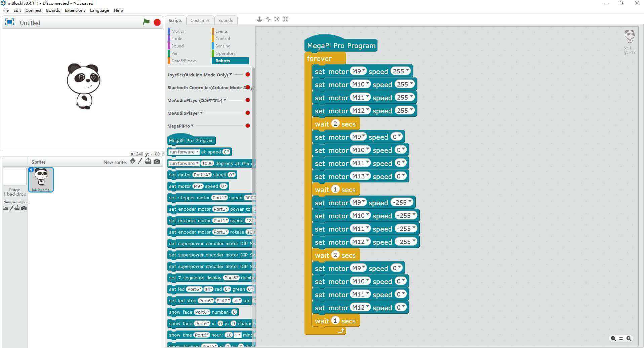Click the 1000 degrees value field
Image resolution: width=644 pixels, height=348 pixels.
coord(207,163)
